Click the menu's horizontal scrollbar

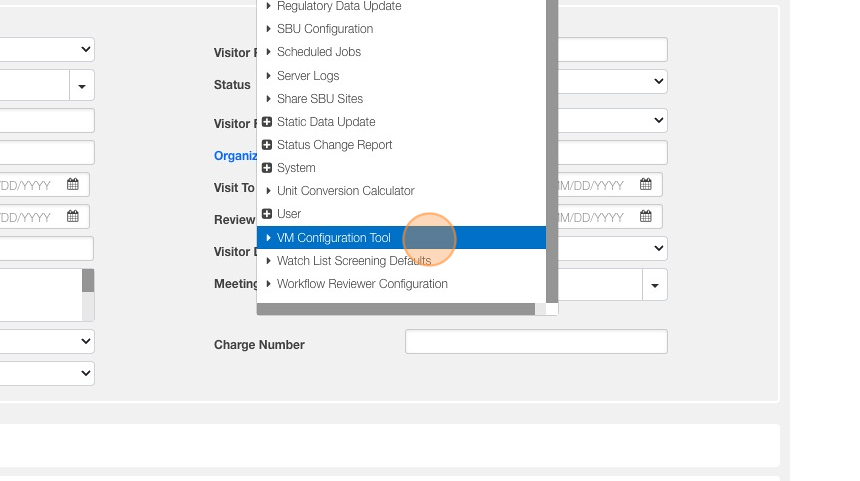click(x=396, y=309)
